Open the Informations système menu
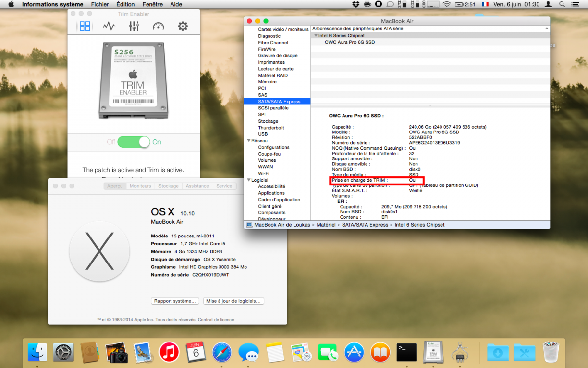588x368 pixels. pos(52,4)
